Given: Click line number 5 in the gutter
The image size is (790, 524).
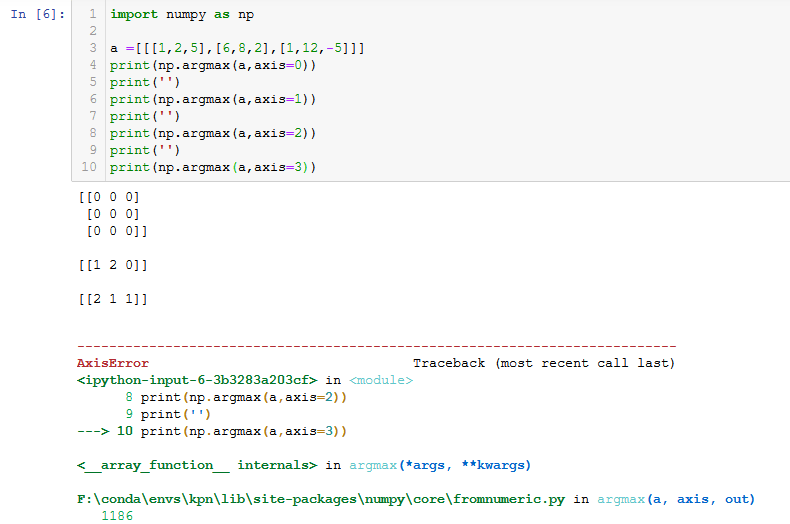Looking at the screenshot, I should click(x=93, y=82).
